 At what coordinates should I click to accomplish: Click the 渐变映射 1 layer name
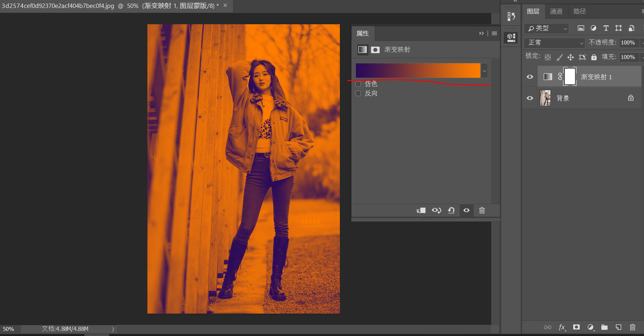point(596,77)
